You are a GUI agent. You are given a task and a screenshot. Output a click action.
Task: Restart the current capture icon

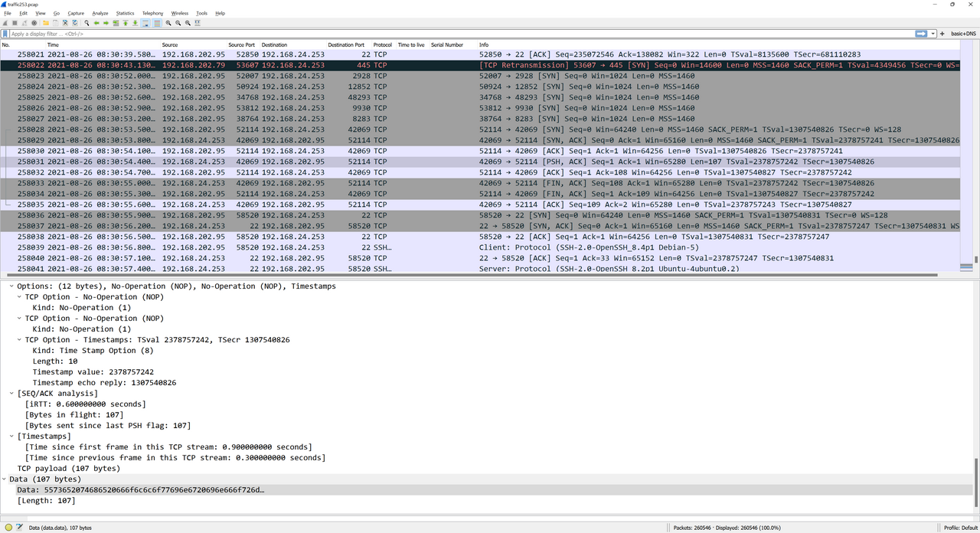[x=24, y=22]
